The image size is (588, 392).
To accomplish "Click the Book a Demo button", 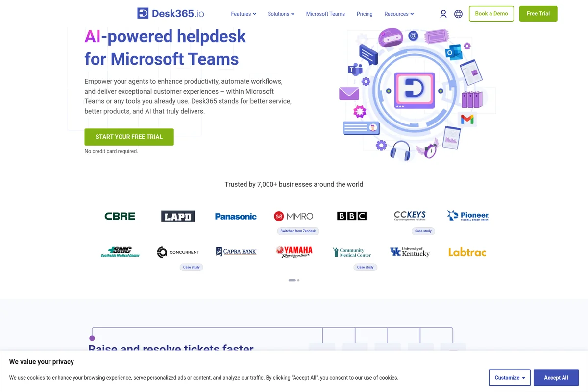I will coord(491,14).
